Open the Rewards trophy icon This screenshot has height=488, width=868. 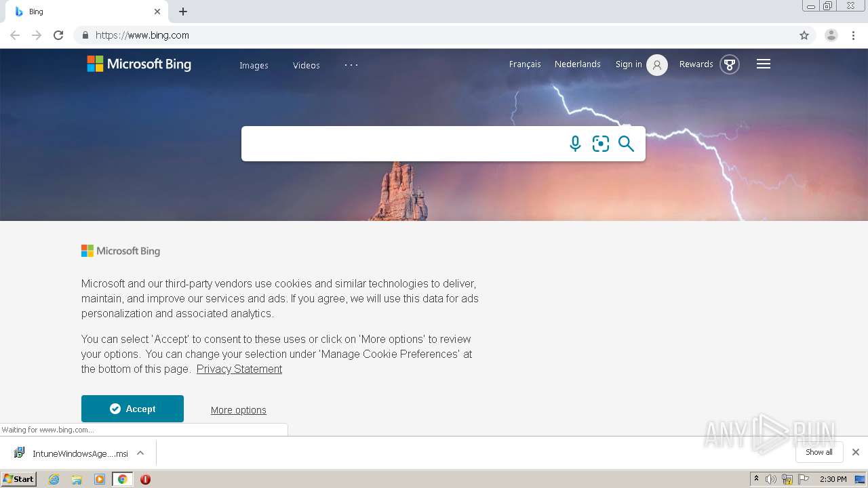(x=730, y=64)
